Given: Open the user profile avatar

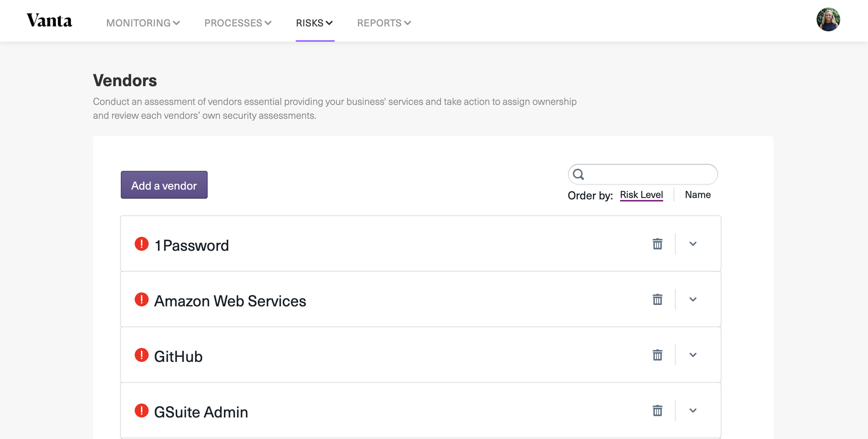Looking at the screenshot, I should click(x=828, y=20).
